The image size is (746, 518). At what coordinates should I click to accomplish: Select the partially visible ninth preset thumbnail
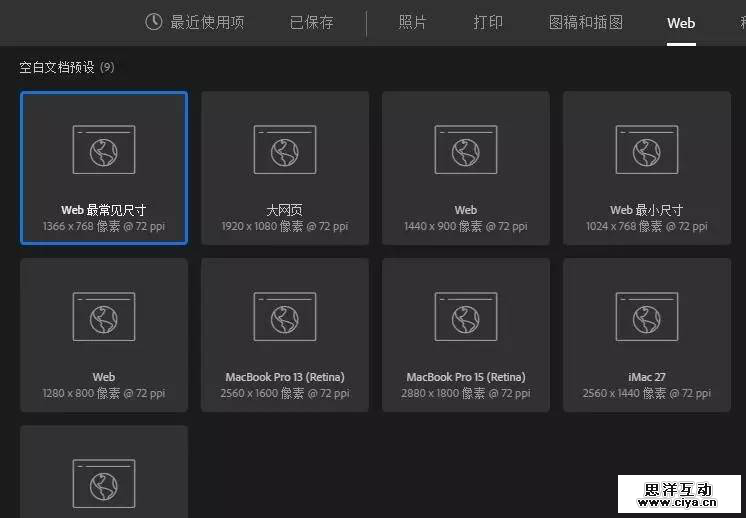tap(103, 479)
